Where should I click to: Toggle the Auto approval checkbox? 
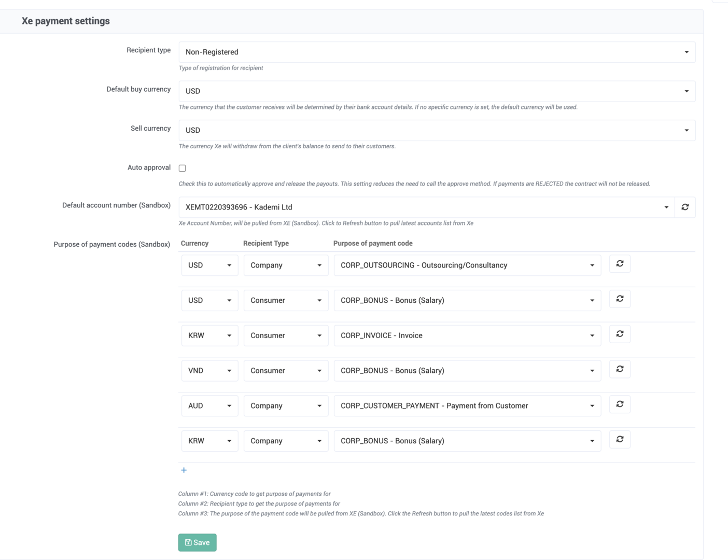(x=182, y=168)
